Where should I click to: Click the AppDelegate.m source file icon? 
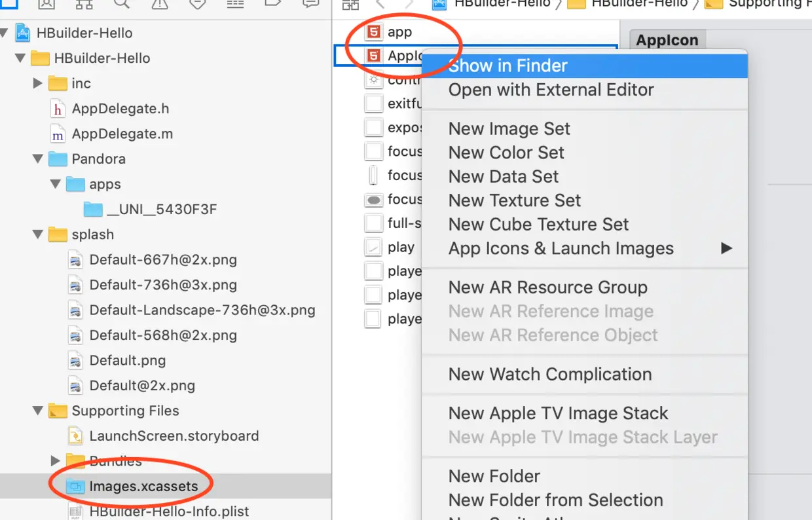58,134
